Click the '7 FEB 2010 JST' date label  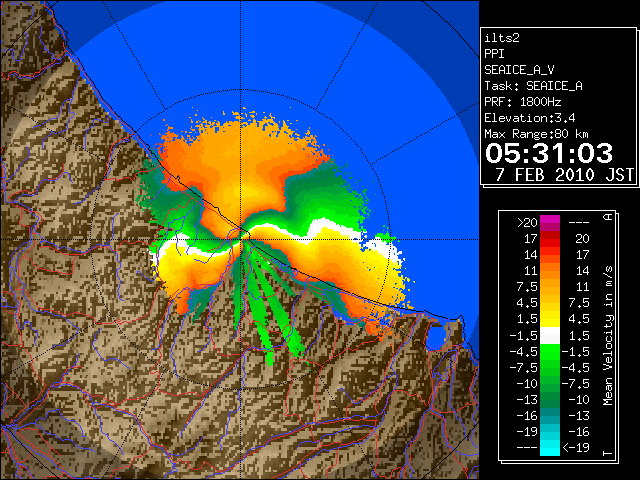pos(565,175)
